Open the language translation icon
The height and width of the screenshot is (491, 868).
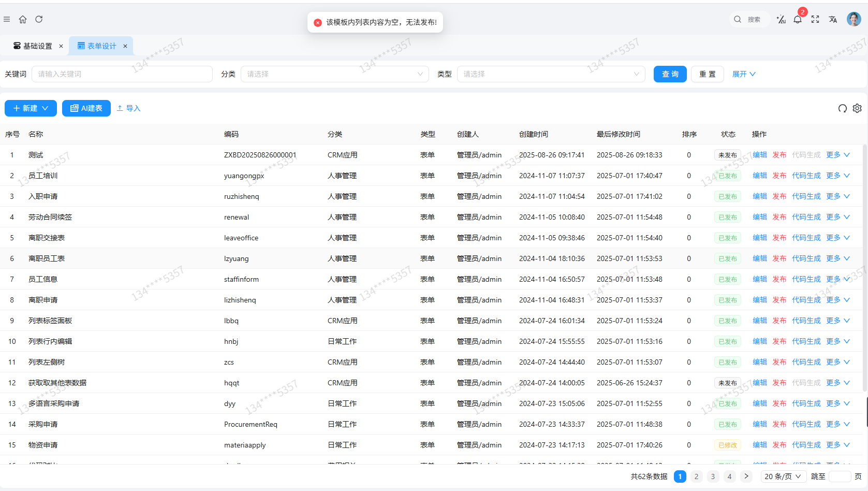[833, 19]
